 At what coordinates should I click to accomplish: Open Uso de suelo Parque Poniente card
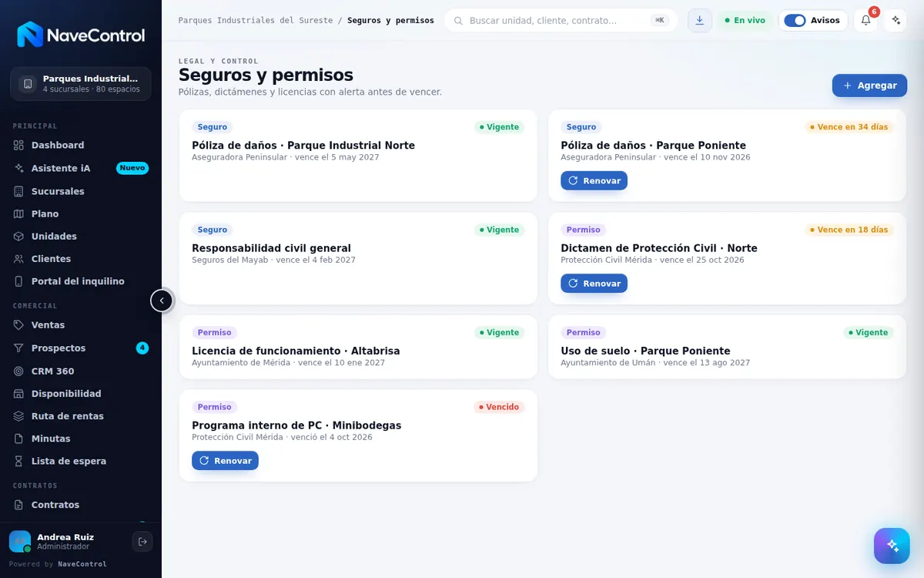pyautogui.click(x=727, y=347)
